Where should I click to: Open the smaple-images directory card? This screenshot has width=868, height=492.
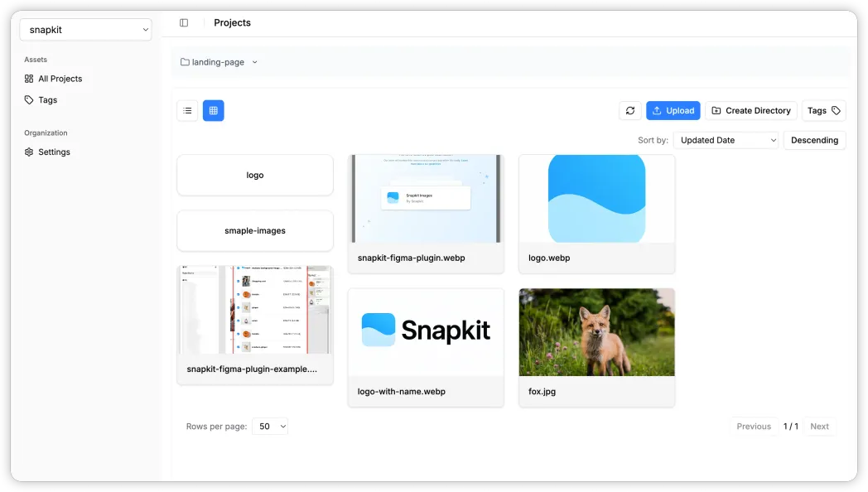coord(255,231)
